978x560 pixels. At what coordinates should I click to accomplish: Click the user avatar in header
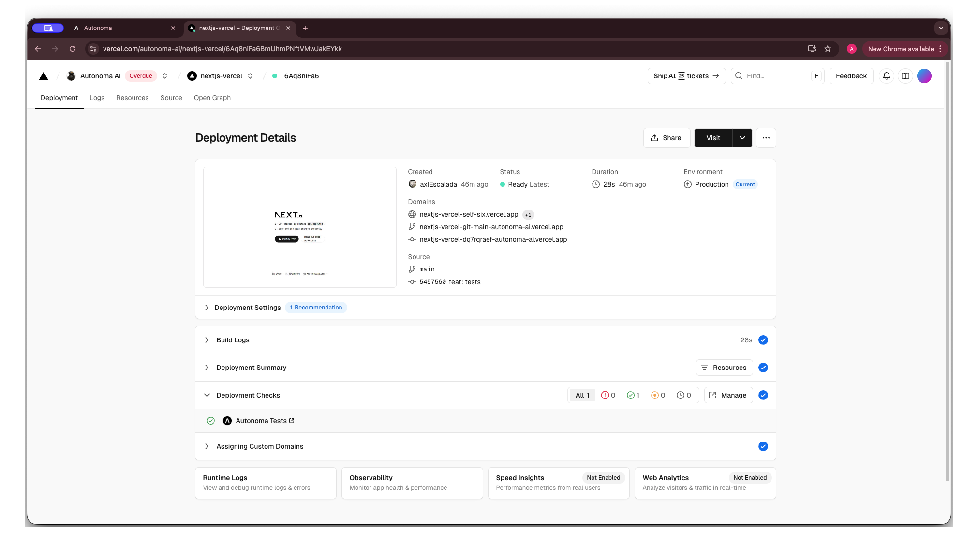click(x=924, y=76)
